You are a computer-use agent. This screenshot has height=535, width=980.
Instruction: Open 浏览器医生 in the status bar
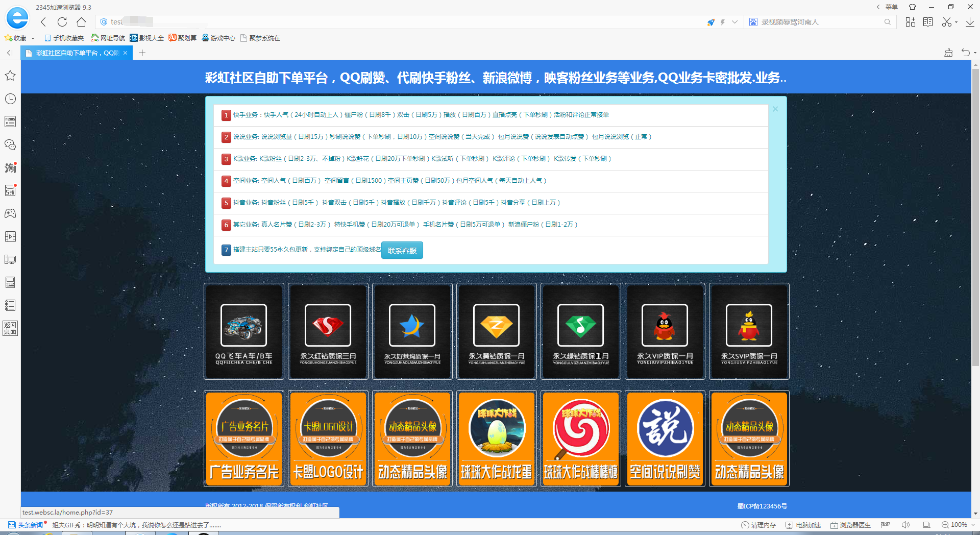850,525
